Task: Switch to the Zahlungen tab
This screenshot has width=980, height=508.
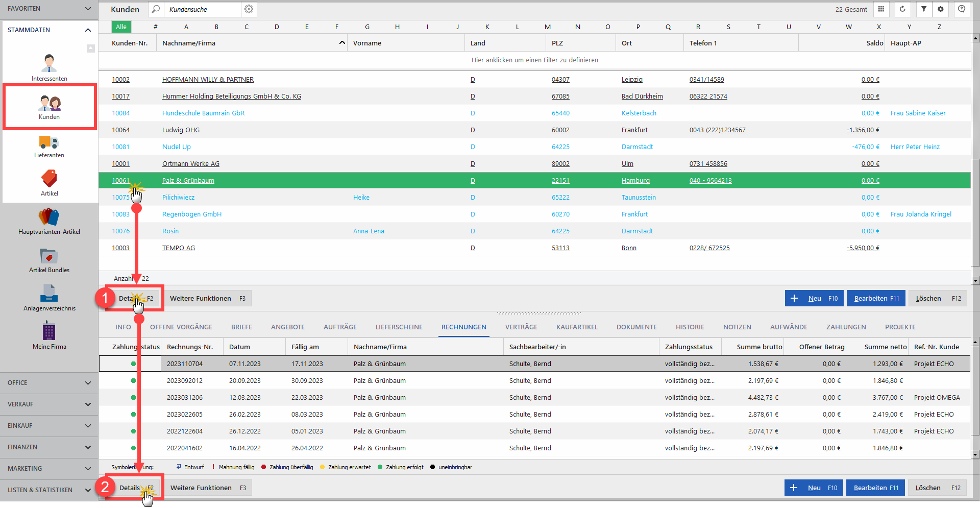Action: point(846,327)
